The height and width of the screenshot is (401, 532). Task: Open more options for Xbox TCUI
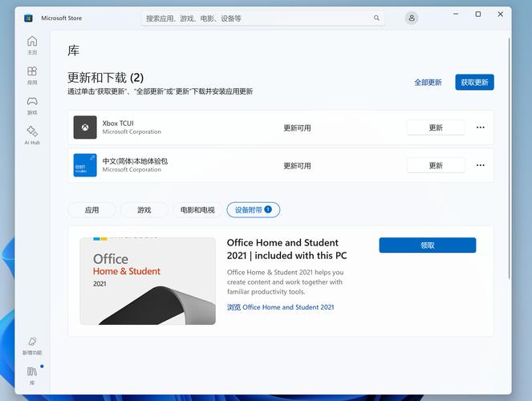481,128
